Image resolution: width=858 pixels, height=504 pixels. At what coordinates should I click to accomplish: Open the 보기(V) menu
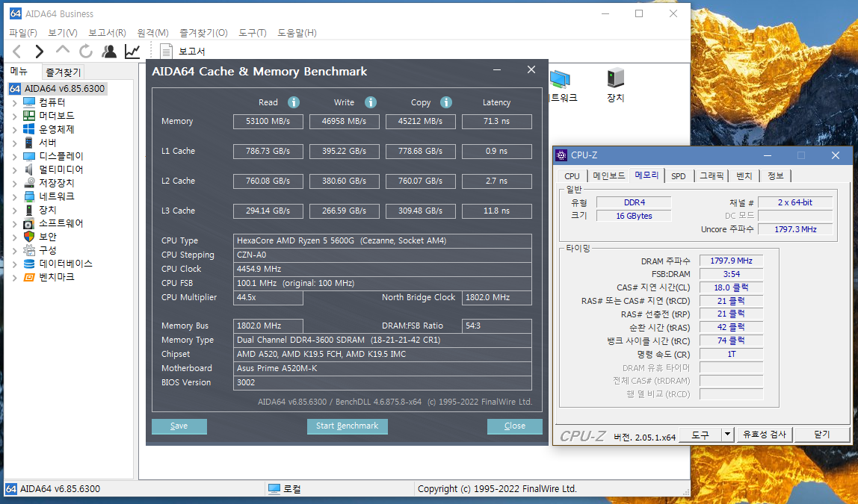click(62, 33)
